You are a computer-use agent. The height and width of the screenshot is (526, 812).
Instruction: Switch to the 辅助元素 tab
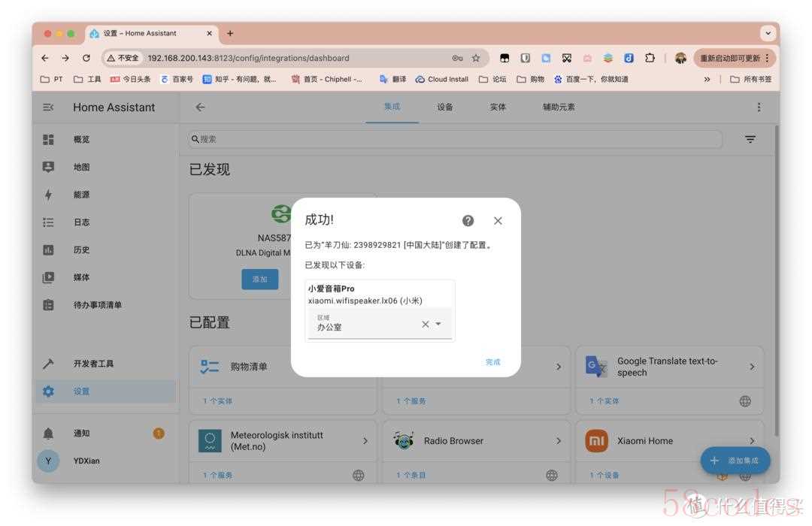point(559,107)
